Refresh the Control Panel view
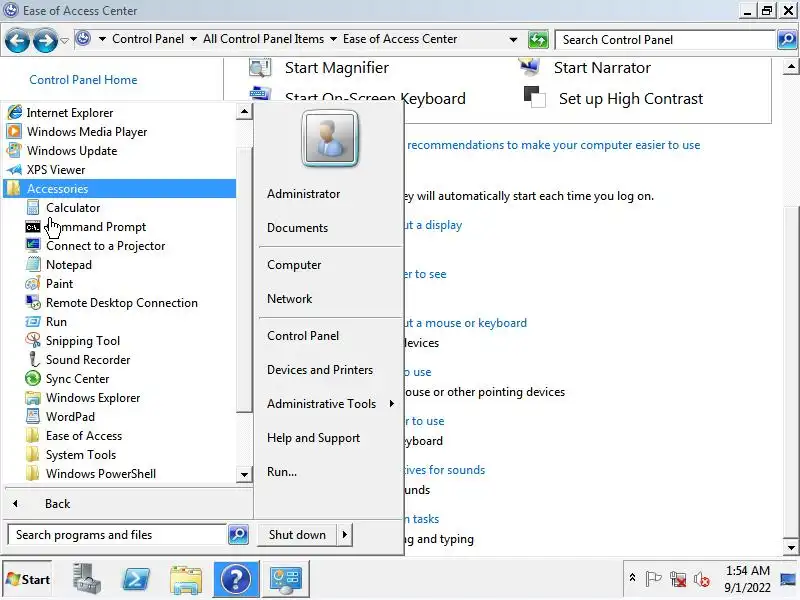 pyautogui.click(x=538, y=40)
